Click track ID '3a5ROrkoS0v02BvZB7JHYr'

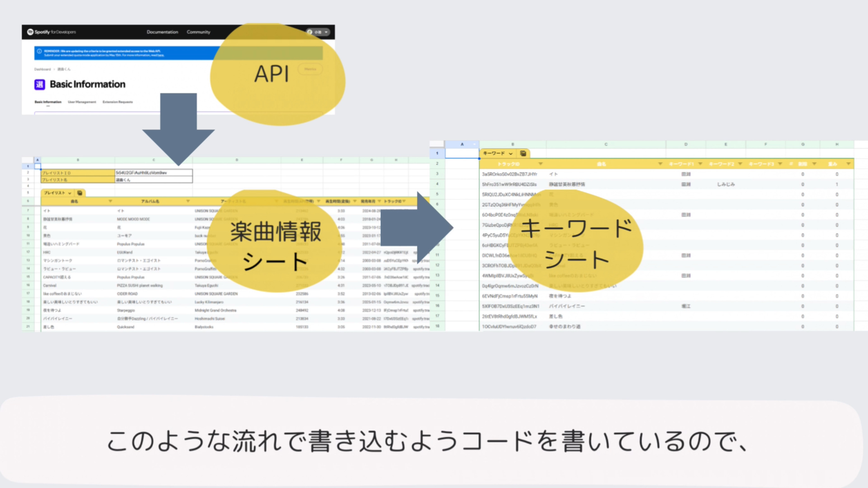pos(509,174)
